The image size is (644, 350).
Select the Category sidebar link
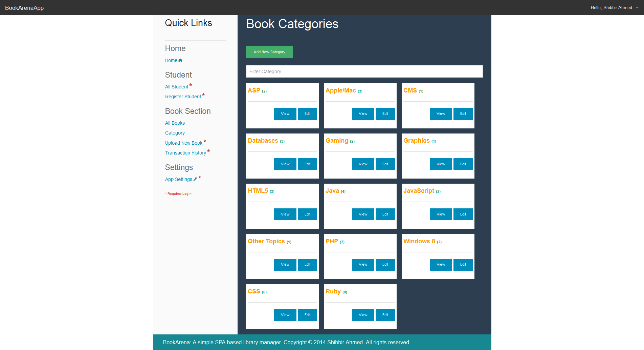click(175, 133)
